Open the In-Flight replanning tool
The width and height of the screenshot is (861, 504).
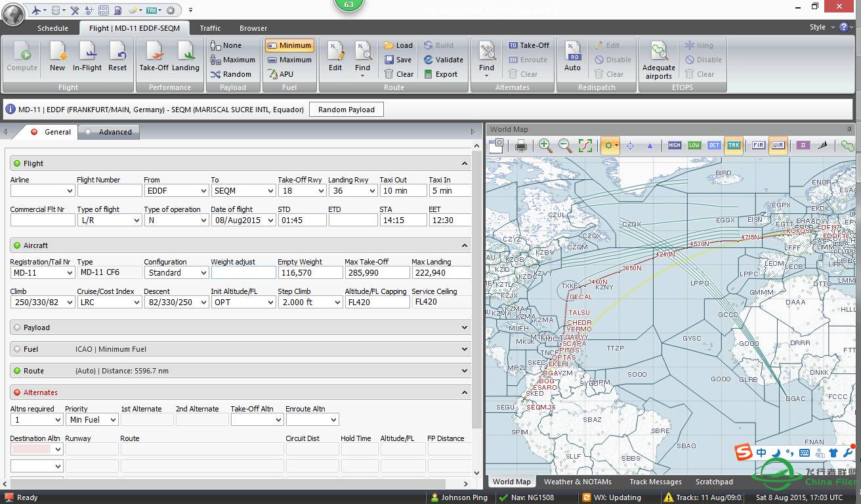point(87,57)
